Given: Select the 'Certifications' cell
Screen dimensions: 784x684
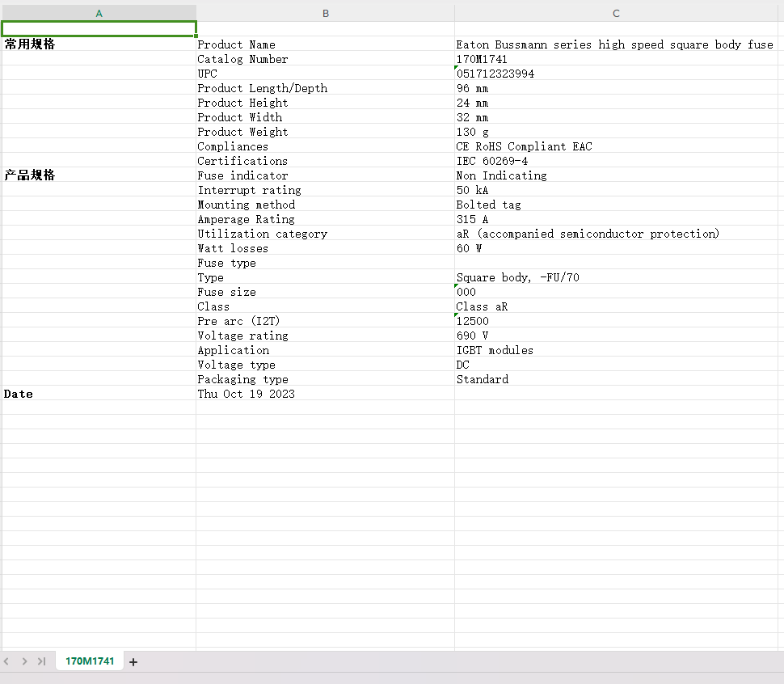Looking at the screenshot, I should pyautogui.click(x=326, y=161).
